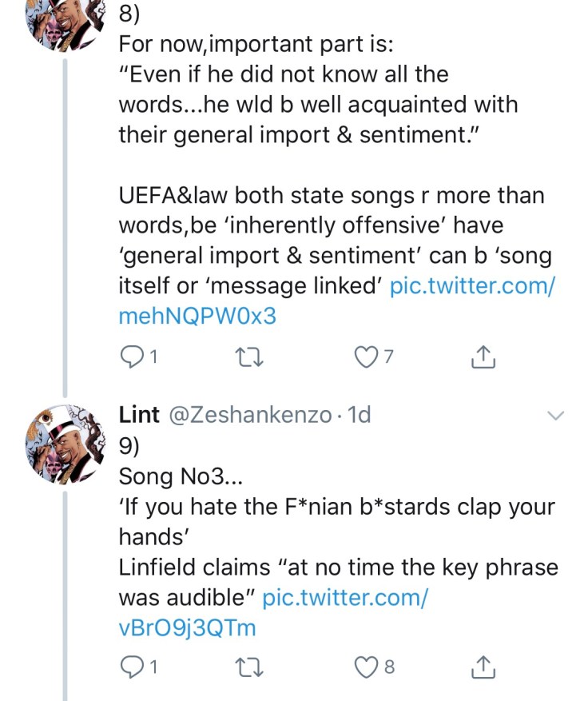Share the Song No3 tweet
The image size is (588, 701).
click(x=484, y=665)
